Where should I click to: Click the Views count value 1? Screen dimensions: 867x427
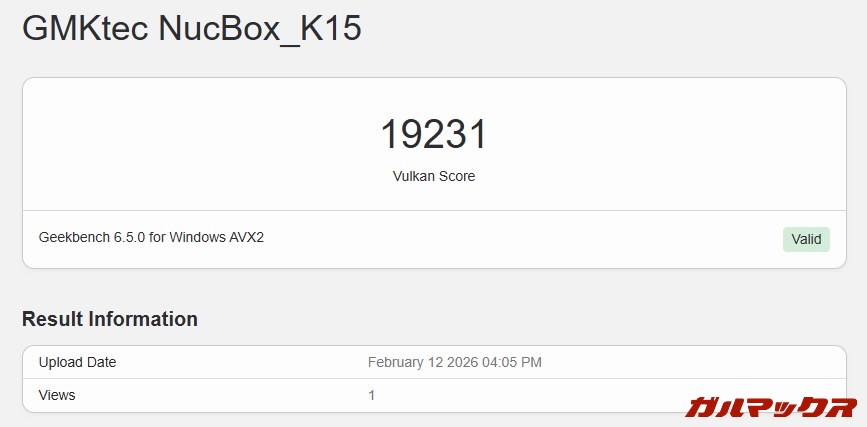coord(372,395)
